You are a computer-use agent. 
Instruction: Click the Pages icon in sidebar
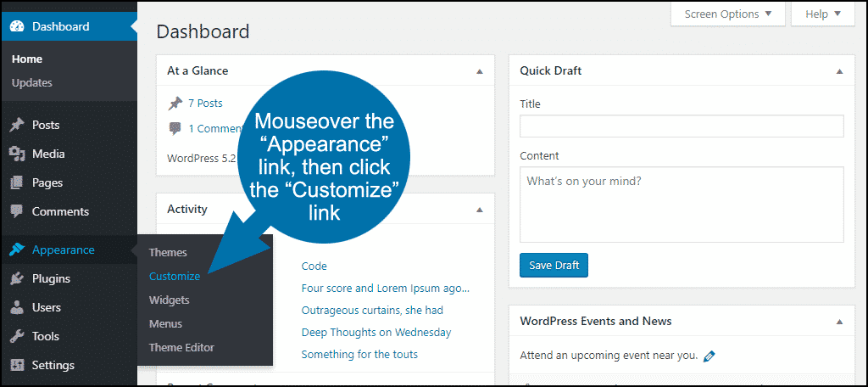17,182
